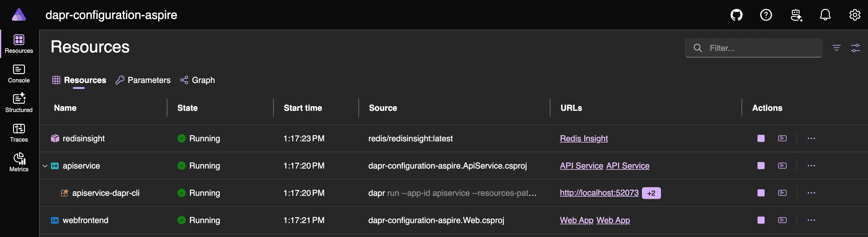This screenshot has width=868, height=237.
Task: Switch to the Graph tab
Action: 198,80
